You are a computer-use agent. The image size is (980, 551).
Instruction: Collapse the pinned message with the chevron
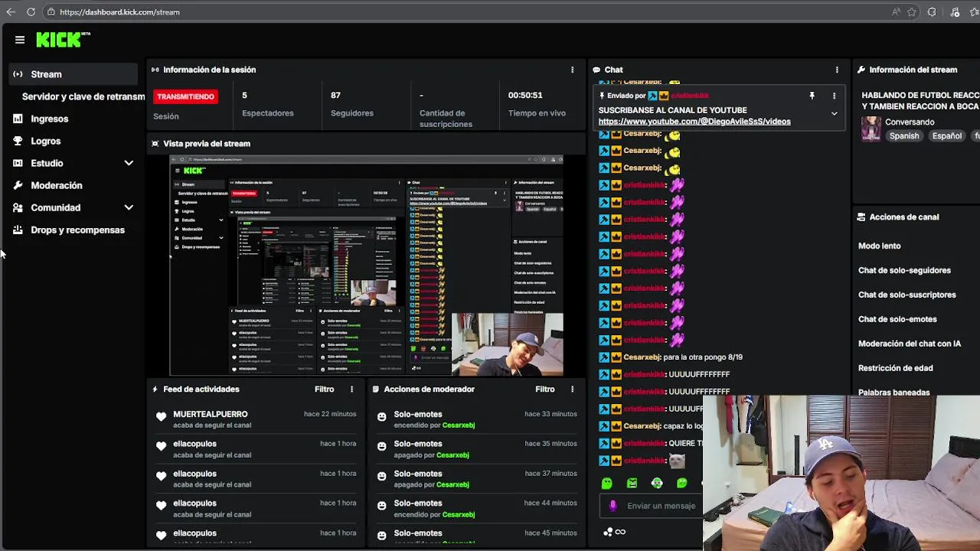coord(834,113)
